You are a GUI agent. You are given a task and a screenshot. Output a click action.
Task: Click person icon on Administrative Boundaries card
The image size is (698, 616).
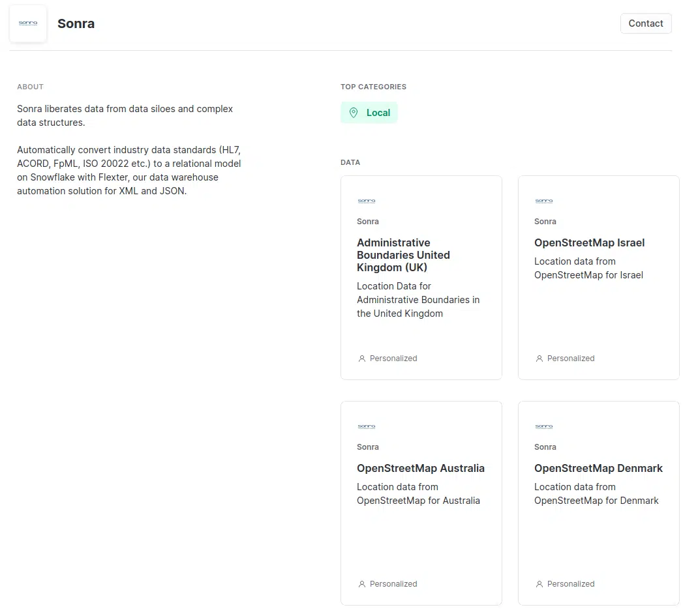point(362,359)
